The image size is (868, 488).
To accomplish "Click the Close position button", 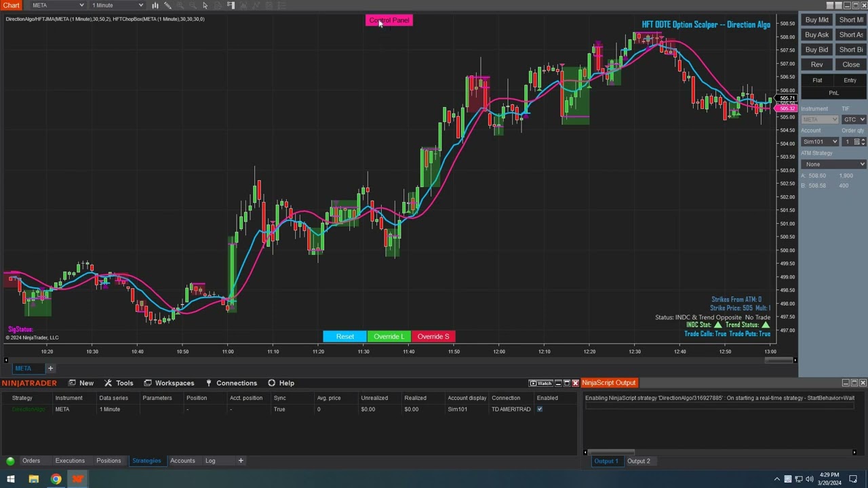I will point(851,64).
